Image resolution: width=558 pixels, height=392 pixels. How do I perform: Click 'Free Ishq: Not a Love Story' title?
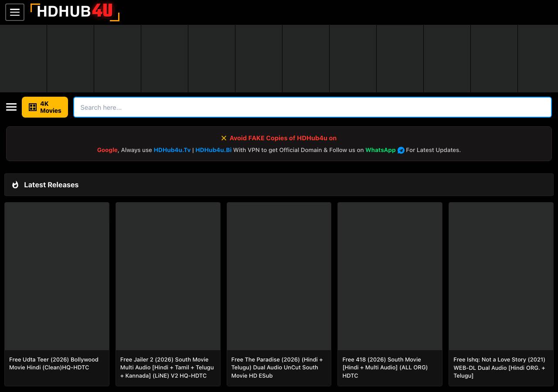[x=499, y=368]
